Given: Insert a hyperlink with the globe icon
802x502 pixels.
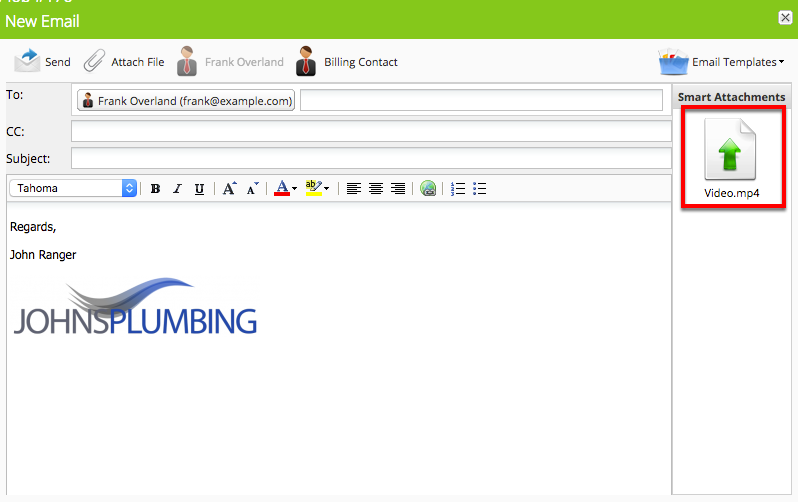Looking at the screenshot, I should pos(428,188).
